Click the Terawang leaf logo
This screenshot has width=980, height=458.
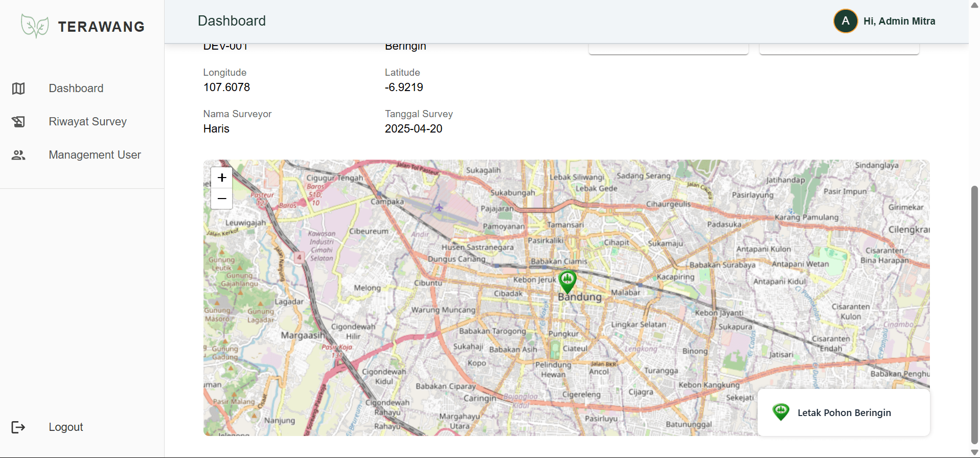pos(35,26)
